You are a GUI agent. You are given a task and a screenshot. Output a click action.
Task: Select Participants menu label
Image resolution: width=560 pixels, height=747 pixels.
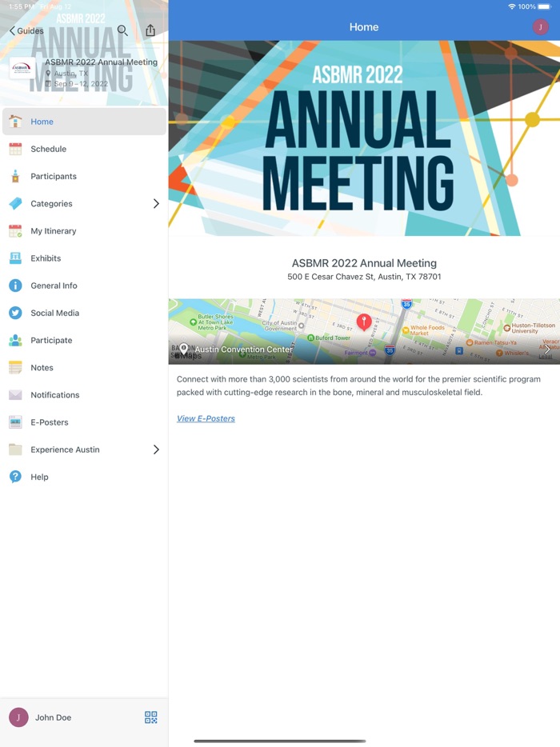[x=54, y=176]
